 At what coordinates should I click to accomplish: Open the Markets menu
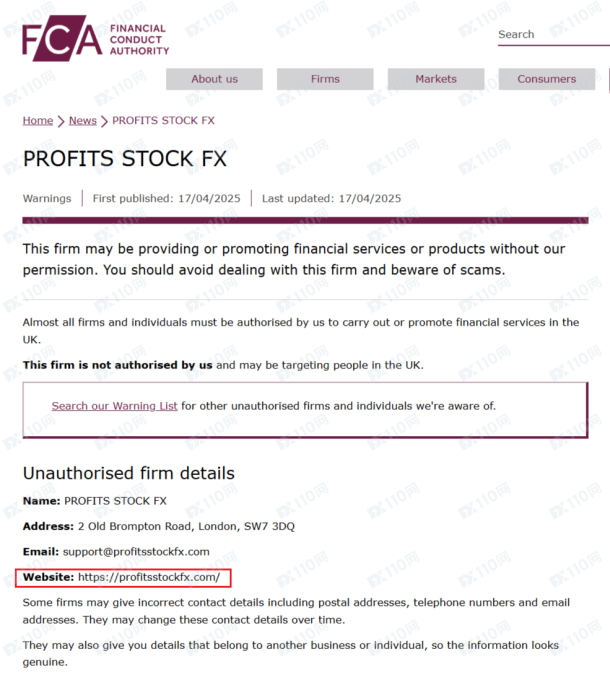(436, 79)
